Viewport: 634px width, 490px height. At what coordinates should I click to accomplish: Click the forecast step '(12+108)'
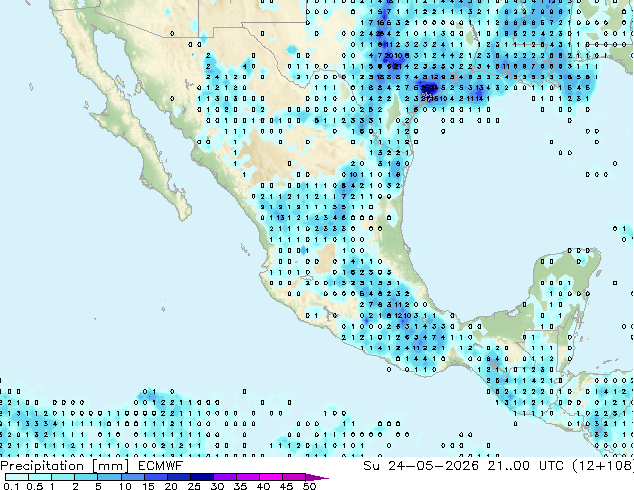[603, 466]
